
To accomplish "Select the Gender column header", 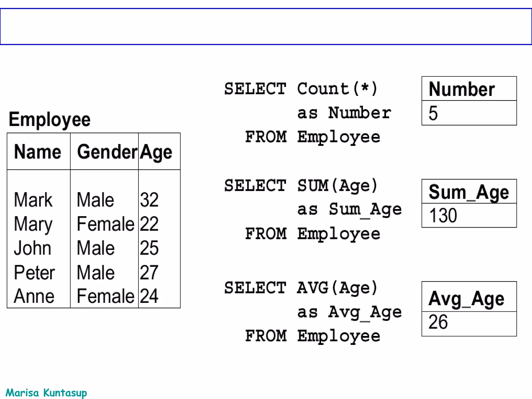I will pos(107,152).
